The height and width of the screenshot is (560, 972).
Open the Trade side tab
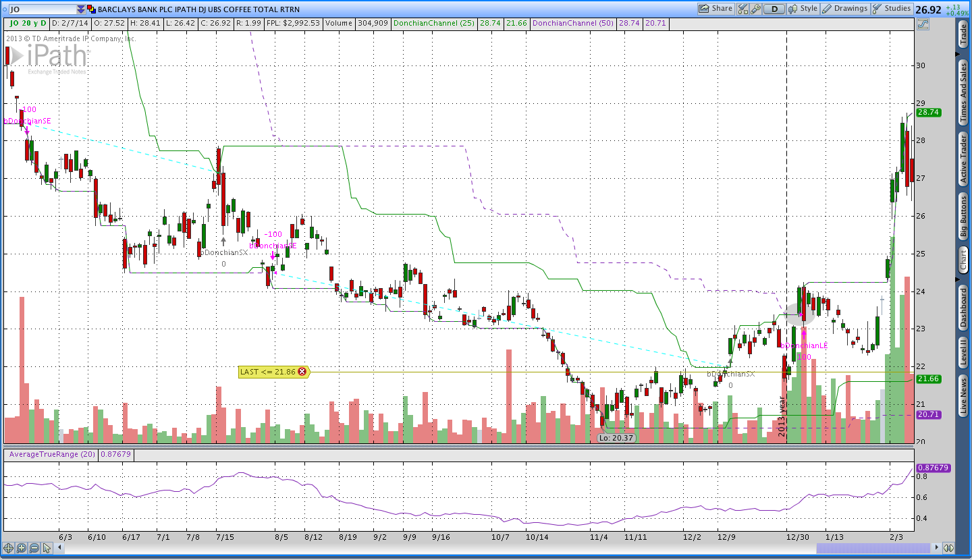click(x=963, y=34)
